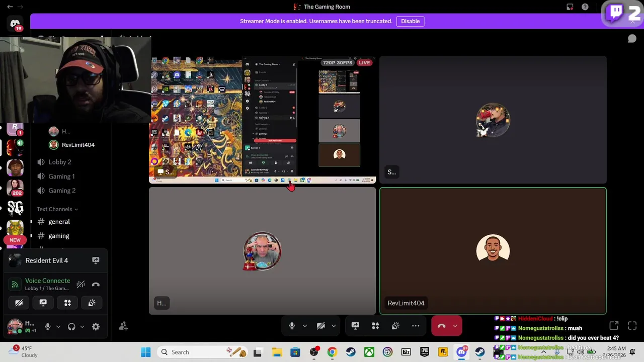Open camera dropdown in call controls bar

tap(333, 326)
